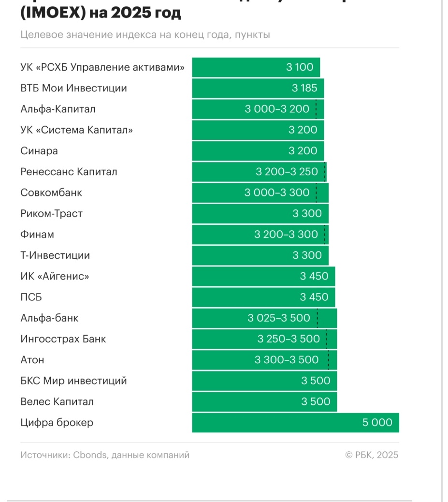Click the УК «Система Капитал» 3 200 bar

258,130
